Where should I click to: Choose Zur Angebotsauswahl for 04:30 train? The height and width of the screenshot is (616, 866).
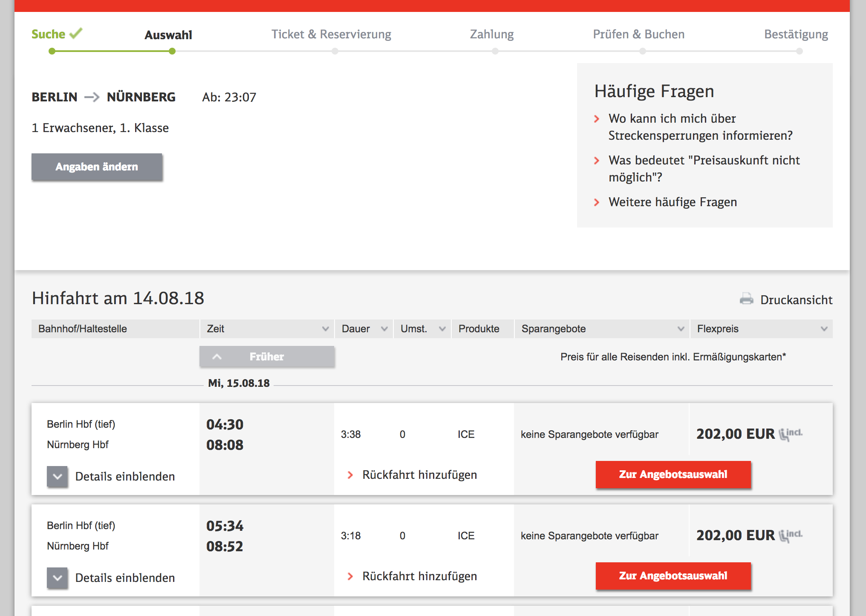pyautogui.click(x=673, y=475)
